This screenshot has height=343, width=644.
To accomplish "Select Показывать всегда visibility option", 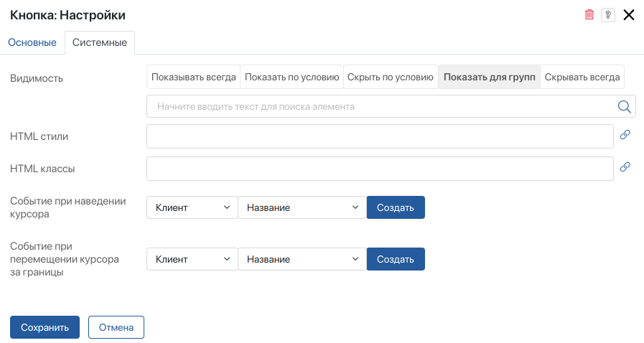I will pos(193,77).
